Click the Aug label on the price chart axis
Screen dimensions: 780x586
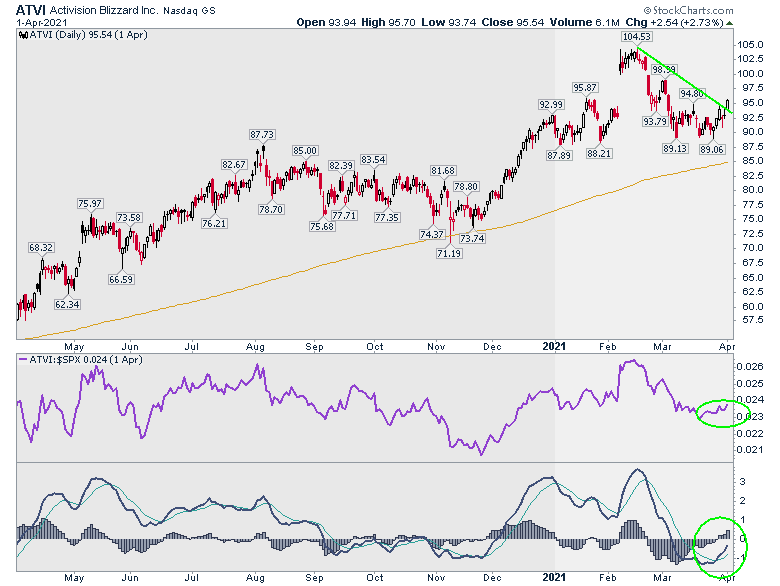[255, 347]
